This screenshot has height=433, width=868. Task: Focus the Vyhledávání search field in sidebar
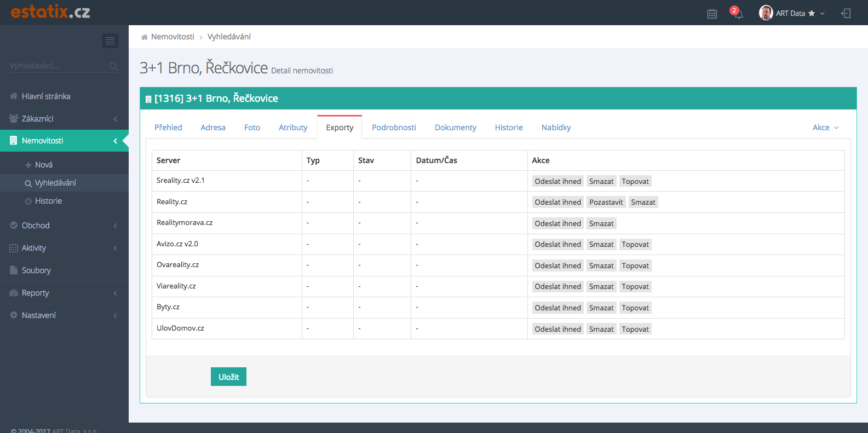[x=59, y=66]
